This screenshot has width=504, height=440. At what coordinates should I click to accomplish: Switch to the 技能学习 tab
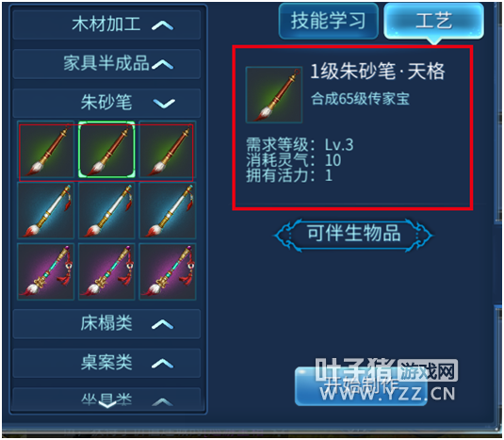coord(329,22)
